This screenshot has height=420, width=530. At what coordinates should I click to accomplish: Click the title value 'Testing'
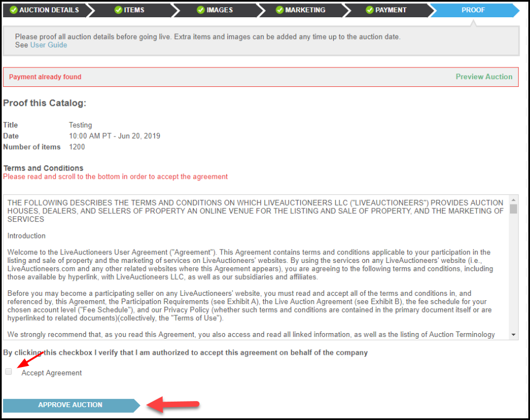tap(80, 125)
